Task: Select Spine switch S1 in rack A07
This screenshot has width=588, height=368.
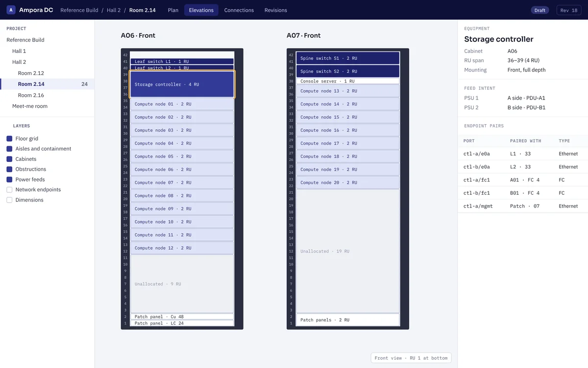Action: [348, 58]
